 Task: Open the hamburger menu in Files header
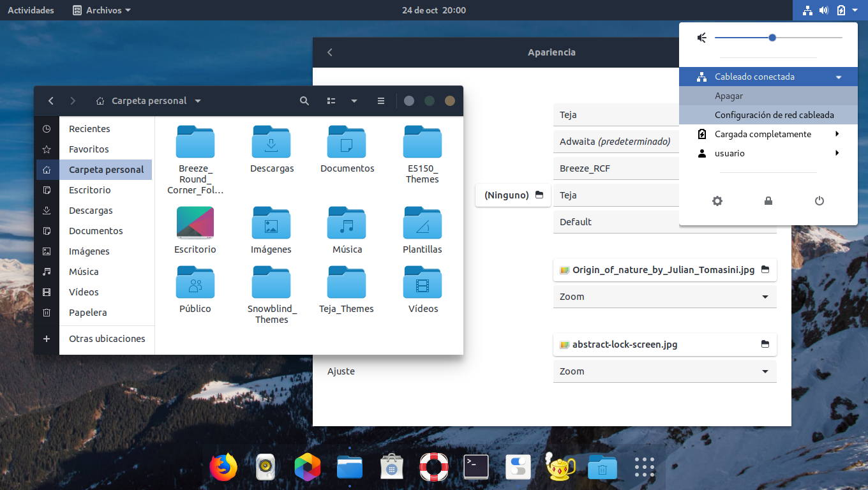point(381,101)
